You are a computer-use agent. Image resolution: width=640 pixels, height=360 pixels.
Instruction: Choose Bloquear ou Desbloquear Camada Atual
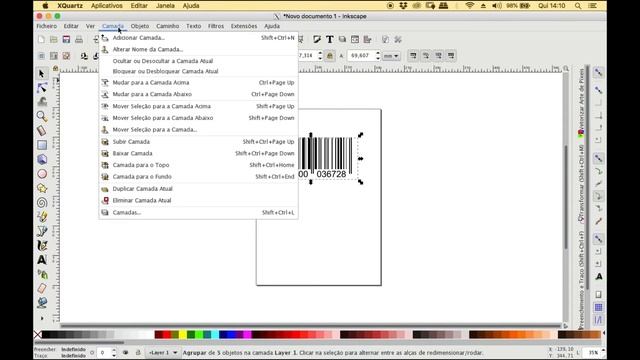pos(198,71)
